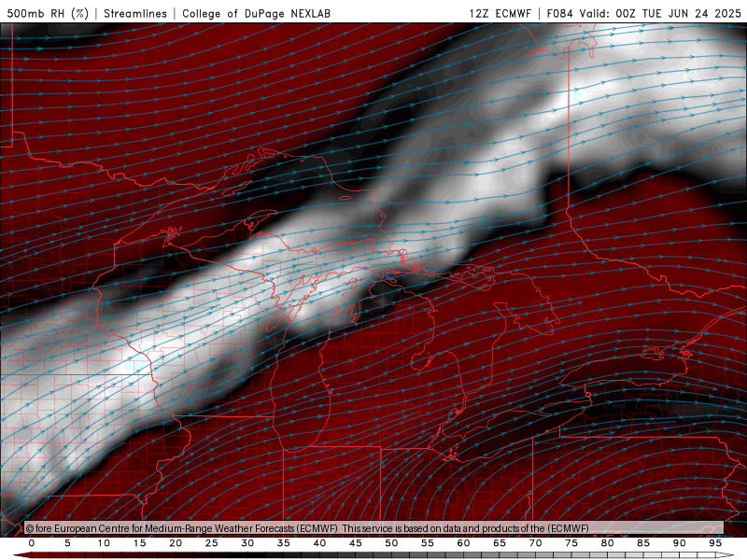Click the '95' label on the color scale

tap(715, 543)
